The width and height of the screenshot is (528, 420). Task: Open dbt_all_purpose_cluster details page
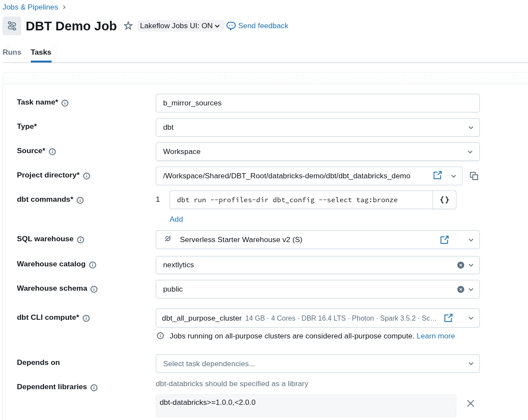(448, 318)
